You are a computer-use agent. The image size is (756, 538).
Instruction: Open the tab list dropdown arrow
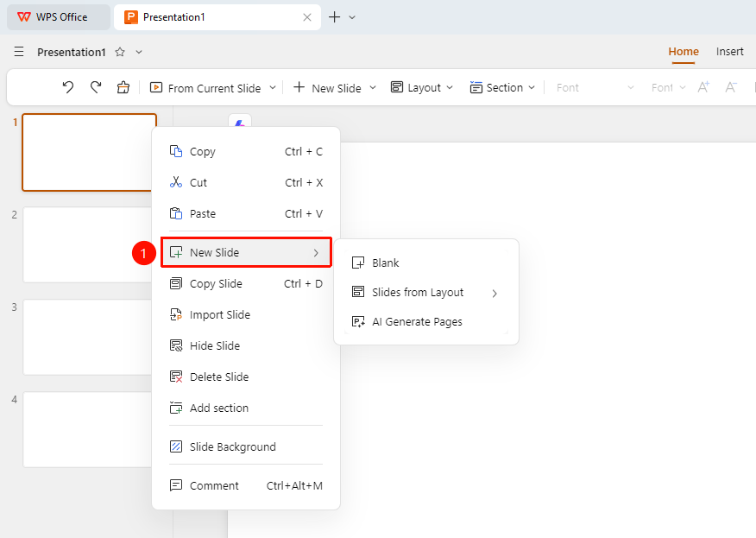pos(352,17)
